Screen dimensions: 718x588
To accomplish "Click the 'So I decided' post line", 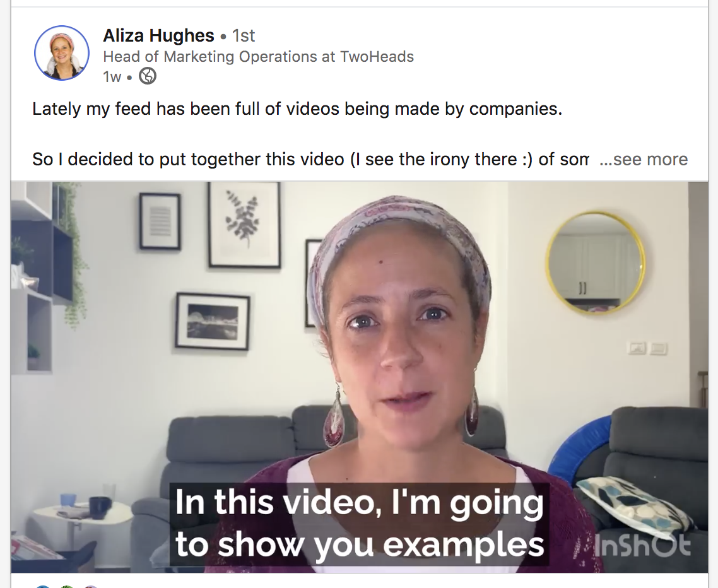I will coord(310,159).
